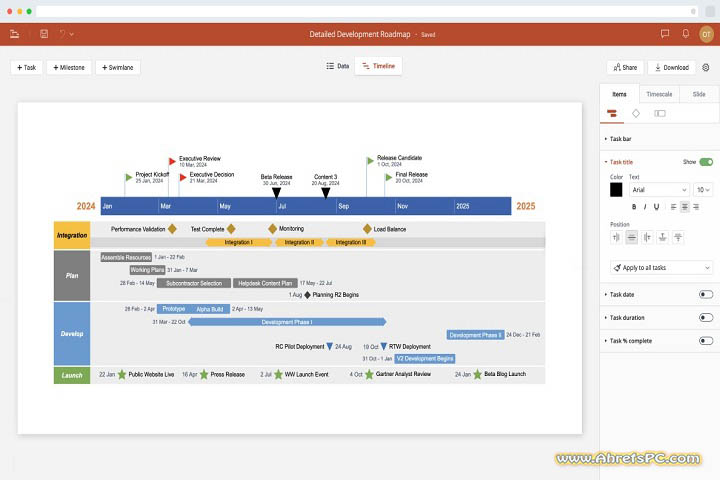Collapse the Task title section
Image resolution: width=720 pixels, height=480 pixels.
click(621, 162)
